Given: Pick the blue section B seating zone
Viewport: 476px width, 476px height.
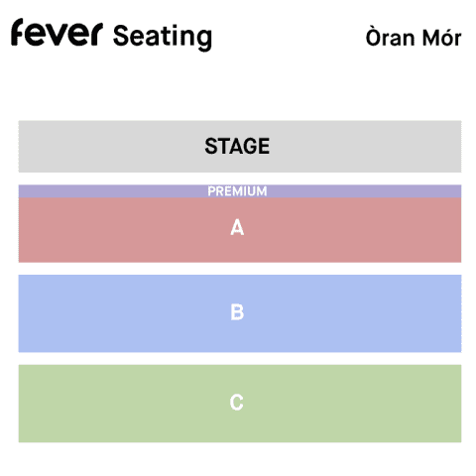Looking at the screenshot, I should (240, 313).
